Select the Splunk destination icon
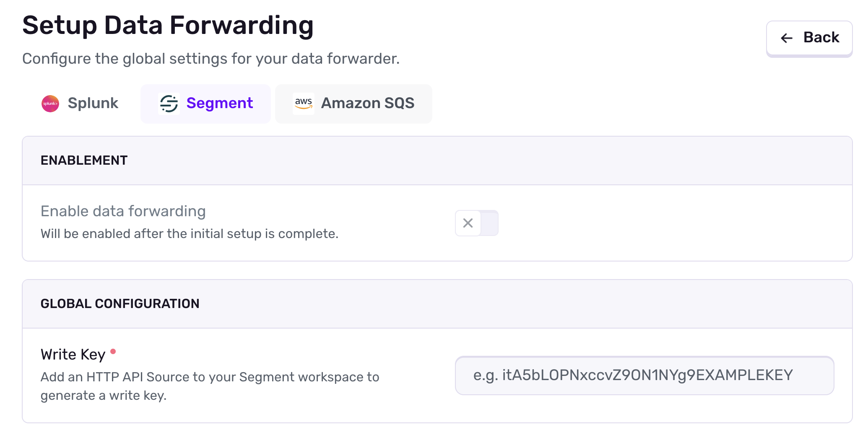Viewport: 868px width, 435px height. click(x=50, y=103)
